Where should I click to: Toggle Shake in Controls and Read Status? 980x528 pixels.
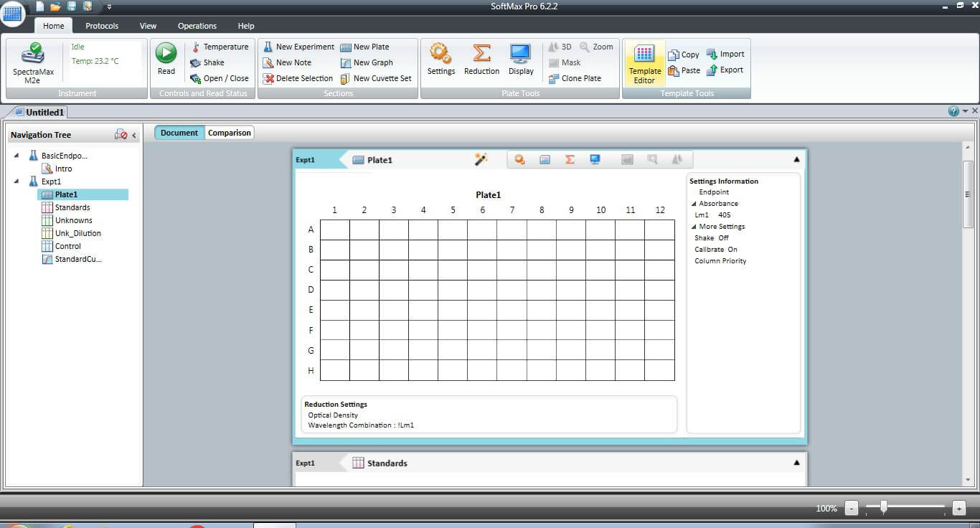[x=212, y=62]
